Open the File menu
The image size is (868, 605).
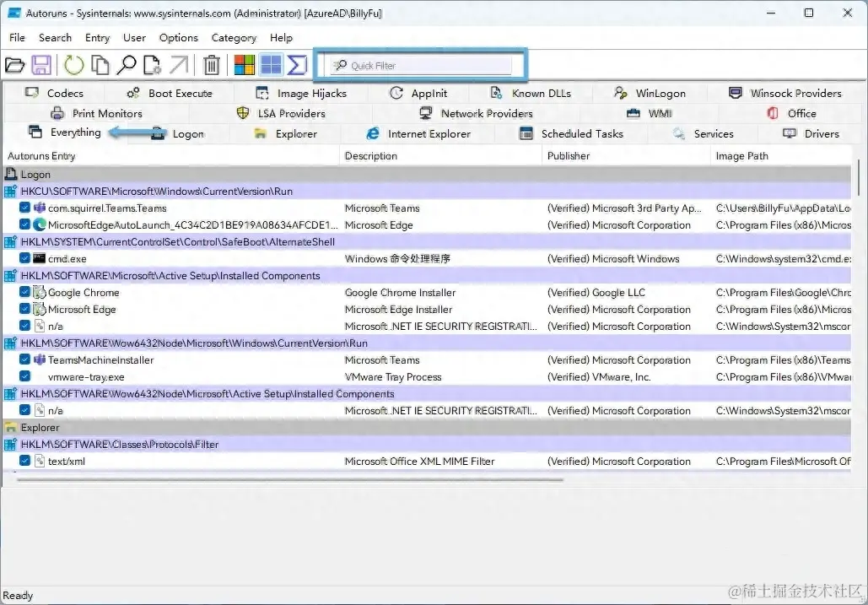point(17,38)
